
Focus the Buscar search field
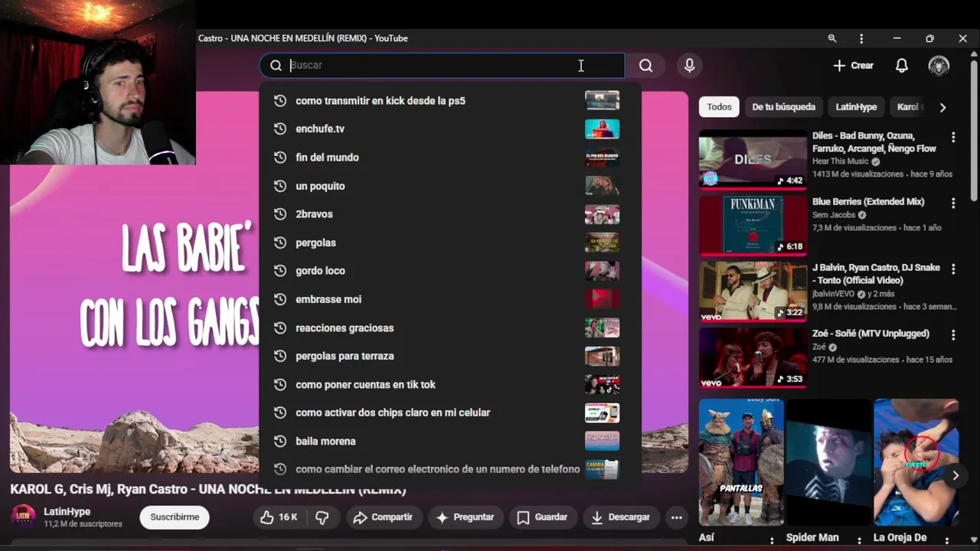click(443, 66)
